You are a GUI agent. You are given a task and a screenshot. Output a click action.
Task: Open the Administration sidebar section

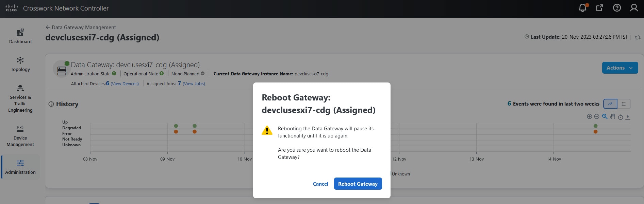20,167
